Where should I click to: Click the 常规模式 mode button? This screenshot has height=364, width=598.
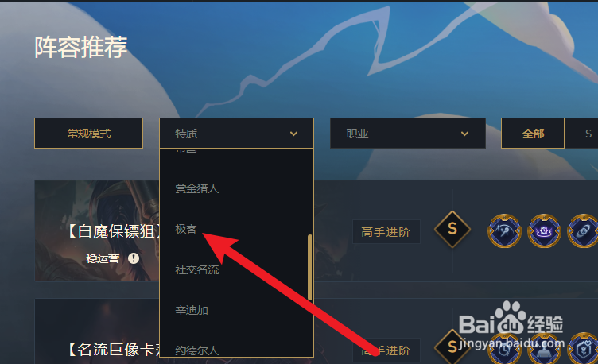pyautogui.click(x=88, y=133)
